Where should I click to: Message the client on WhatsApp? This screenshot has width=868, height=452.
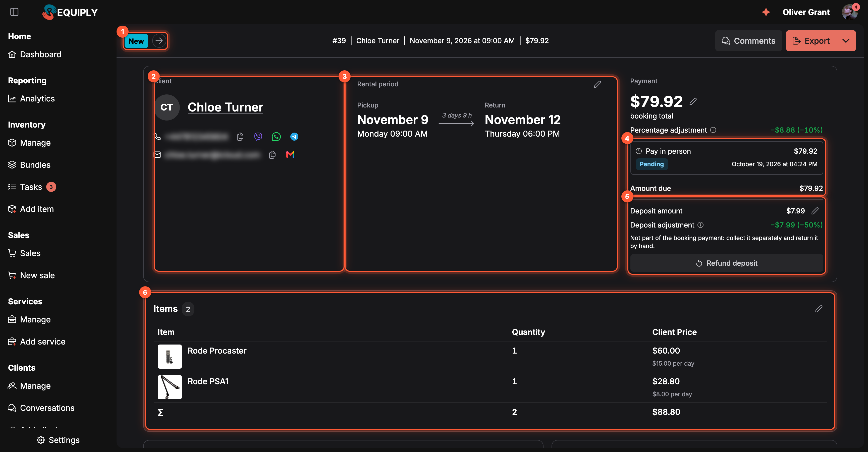click(x=276, y=136)
